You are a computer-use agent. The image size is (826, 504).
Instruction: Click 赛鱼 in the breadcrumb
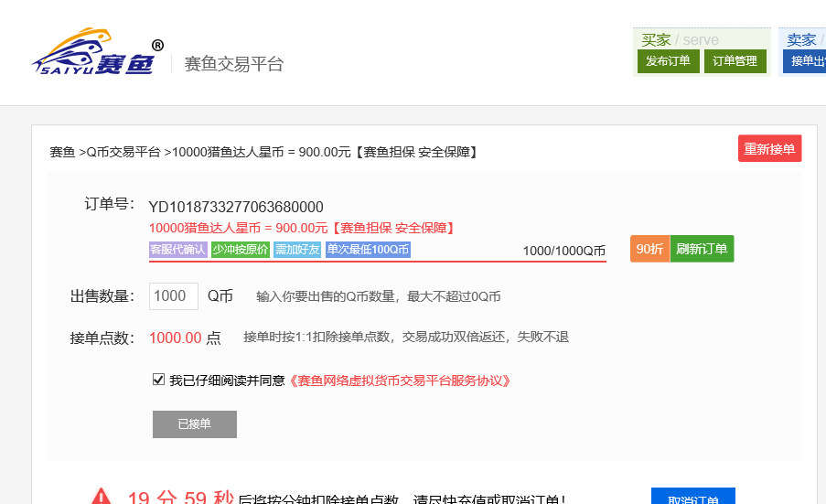[x=62, y=152]
